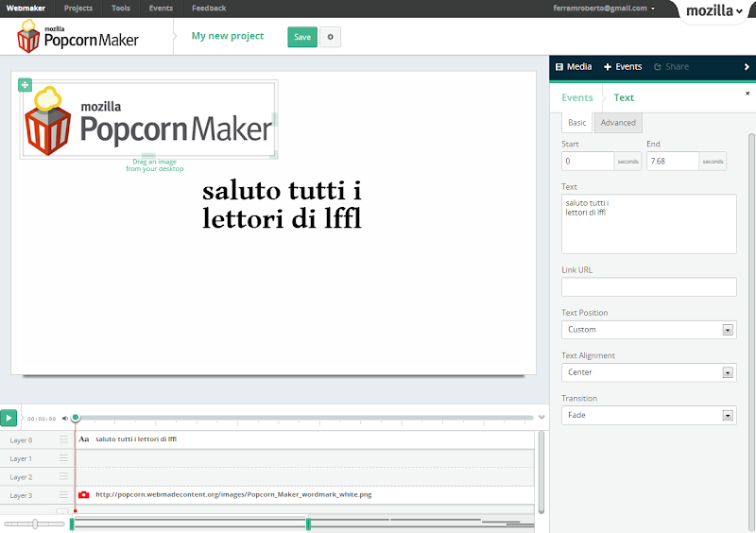756x533 pixels.
Task: Click the editor panel vertical scrollbar
Action: (751, 333)
